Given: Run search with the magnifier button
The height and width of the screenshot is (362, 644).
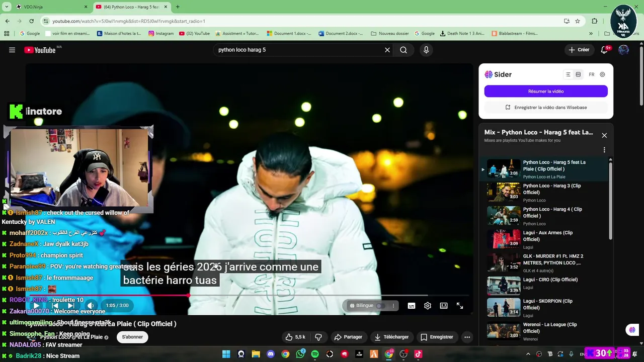Looking at the screenshot, I should (404, 50).
